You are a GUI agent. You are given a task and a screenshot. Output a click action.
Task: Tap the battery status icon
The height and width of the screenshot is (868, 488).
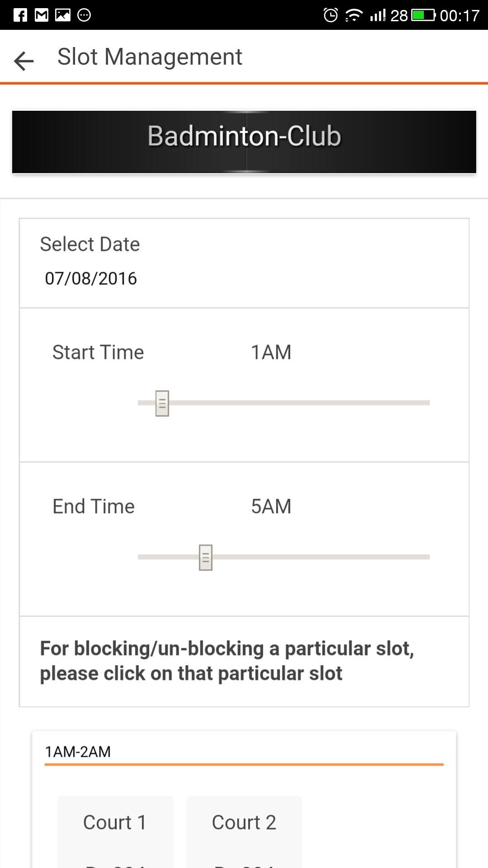423,15
